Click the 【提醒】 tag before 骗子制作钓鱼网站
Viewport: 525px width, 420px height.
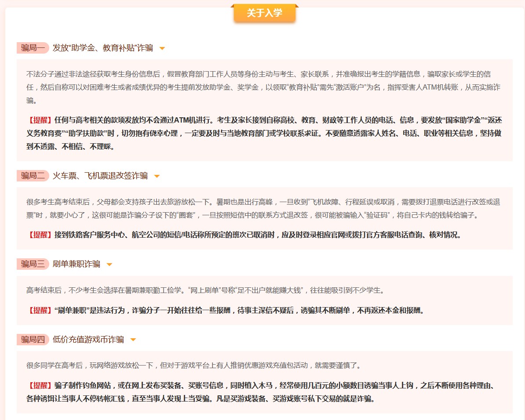pyautogui.click(x=40, y=386)
